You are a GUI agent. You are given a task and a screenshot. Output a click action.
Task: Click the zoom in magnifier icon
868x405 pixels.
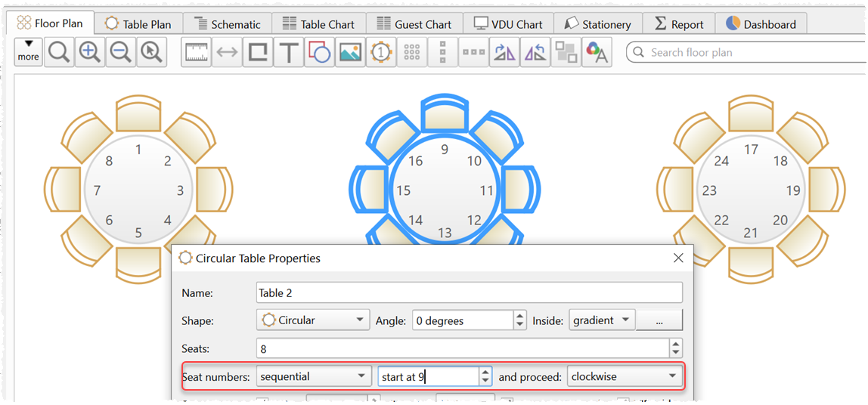90,53
